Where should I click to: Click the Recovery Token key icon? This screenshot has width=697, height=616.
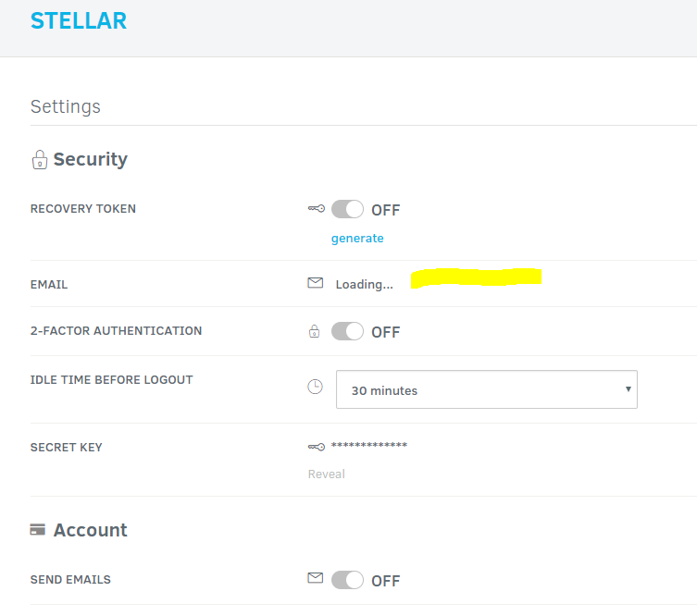coord(317,209)
